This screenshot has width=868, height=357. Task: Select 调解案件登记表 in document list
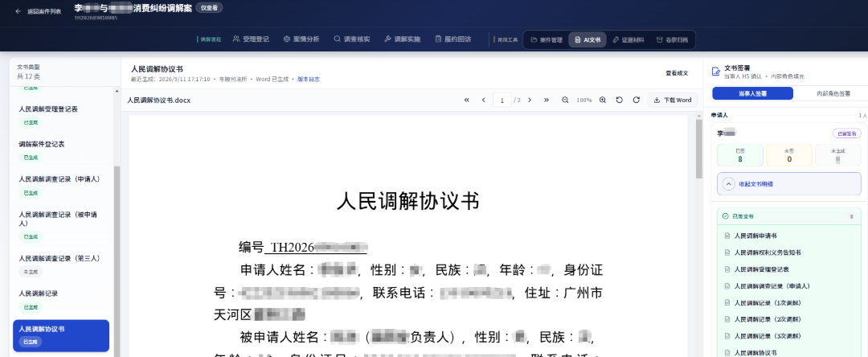click(x=60, y=150)
